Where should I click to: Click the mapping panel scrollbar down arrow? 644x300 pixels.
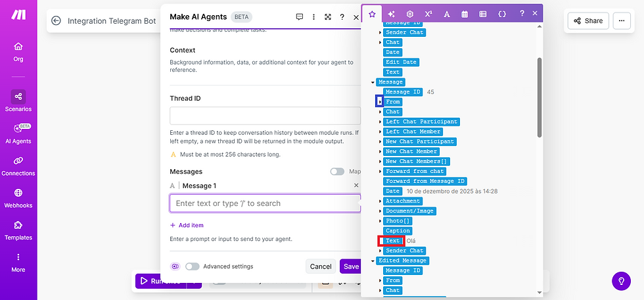click(540, 292)
